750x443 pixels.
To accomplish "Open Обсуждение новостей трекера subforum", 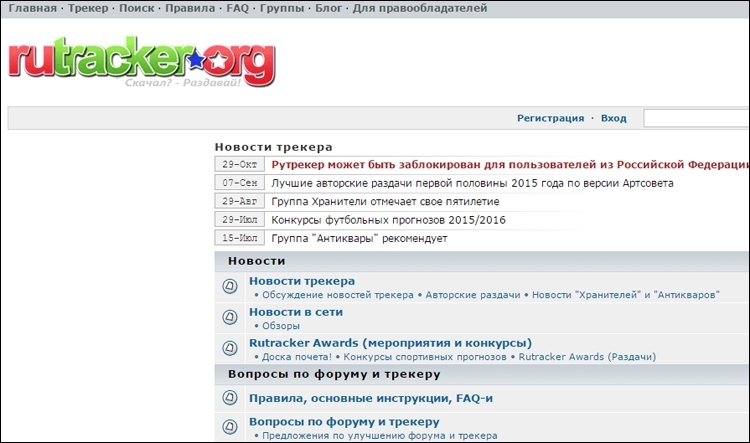I will point(338,295).
